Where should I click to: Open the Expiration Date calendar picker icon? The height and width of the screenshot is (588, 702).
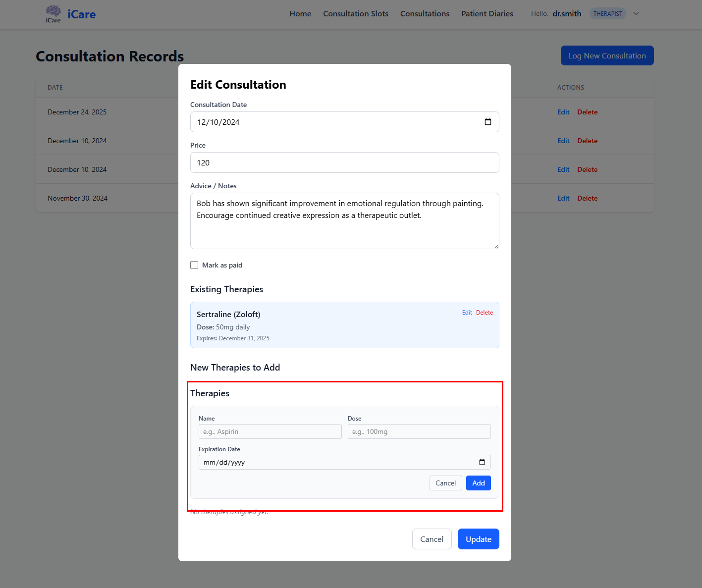(x=482, y=462)
